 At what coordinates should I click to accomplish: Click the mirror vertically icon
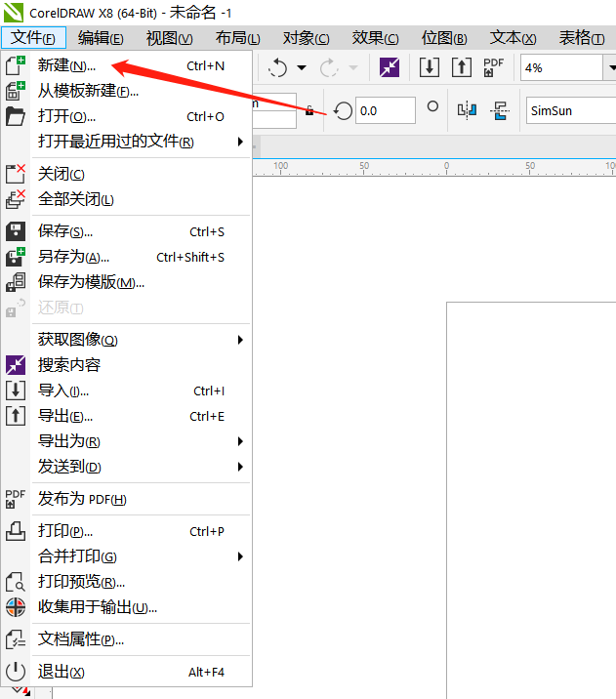pyautogui.click(x=500, y=110)
